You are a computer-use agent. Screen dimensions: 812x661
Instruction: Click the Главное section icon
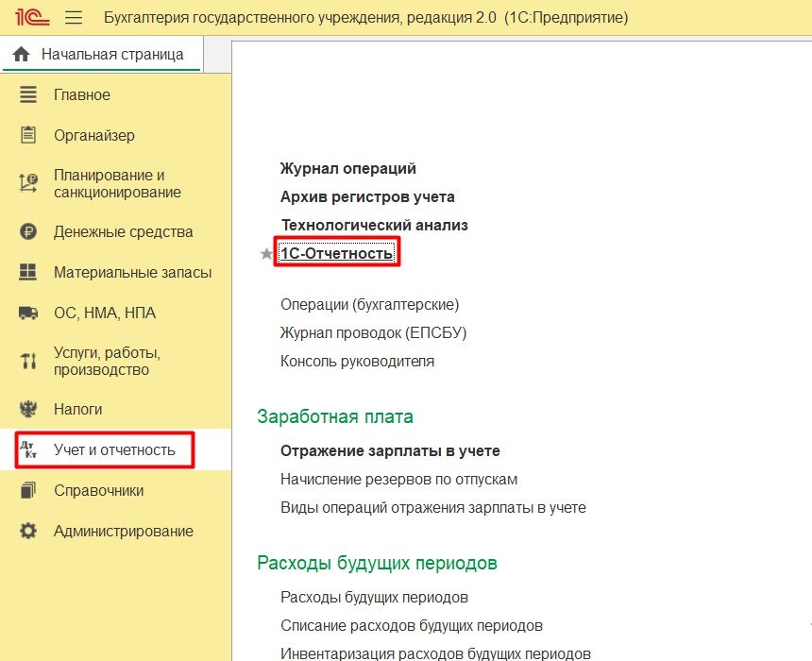(x=28, y=94)
